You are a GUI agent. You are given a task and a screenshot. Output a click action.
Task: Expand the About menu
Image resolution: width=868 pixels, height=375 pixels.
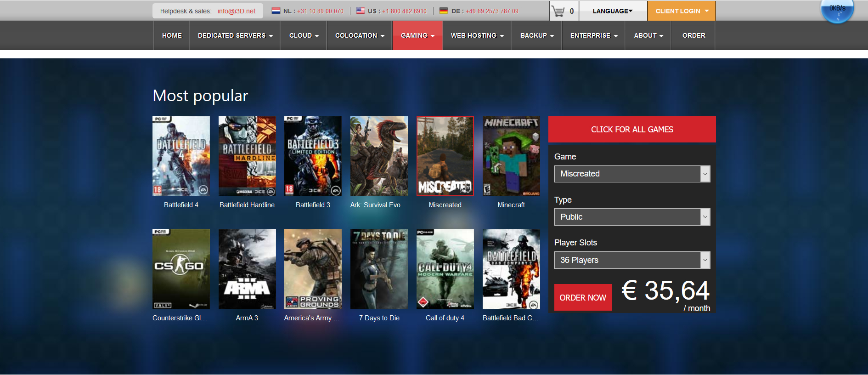pyautogui.click(x=648, y=35)
